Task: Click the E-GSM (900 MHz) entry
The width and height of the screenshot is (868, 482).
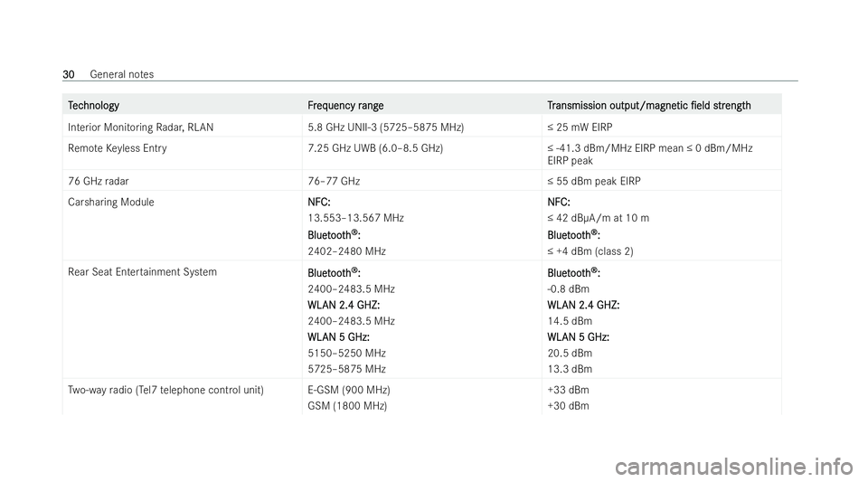Action: point(349,390)
